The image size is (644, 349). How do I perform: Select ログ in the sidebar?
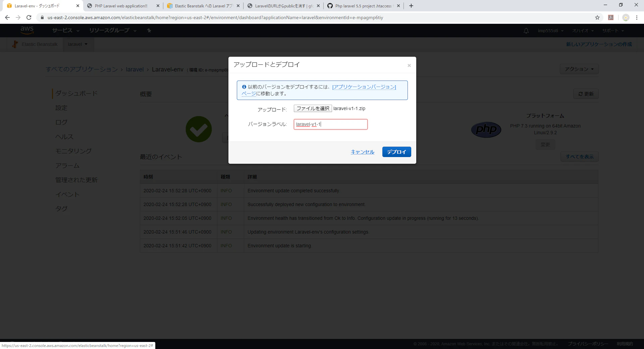(61, 122)
